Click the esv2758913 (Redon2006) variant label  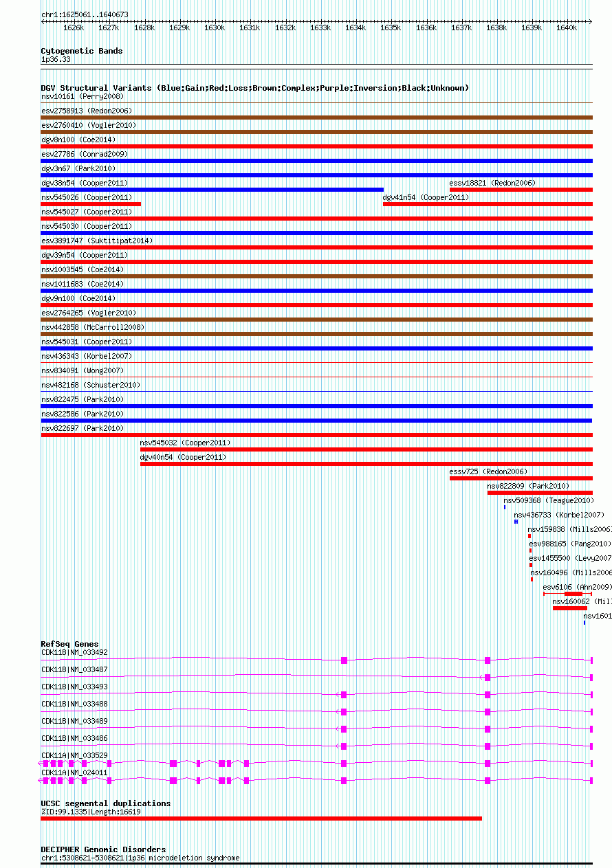pyautogui.click(x=87, y=111)
